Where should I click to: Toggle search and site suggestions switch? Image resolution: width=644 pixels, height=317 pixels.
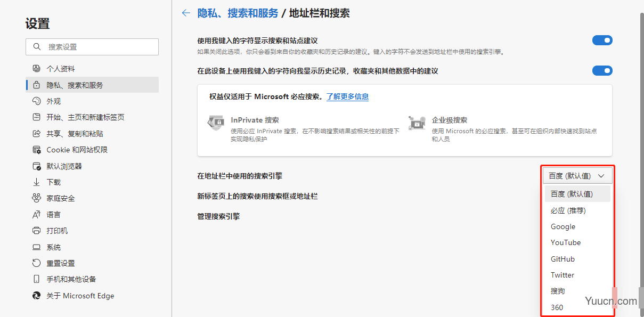tap(602, 40)
